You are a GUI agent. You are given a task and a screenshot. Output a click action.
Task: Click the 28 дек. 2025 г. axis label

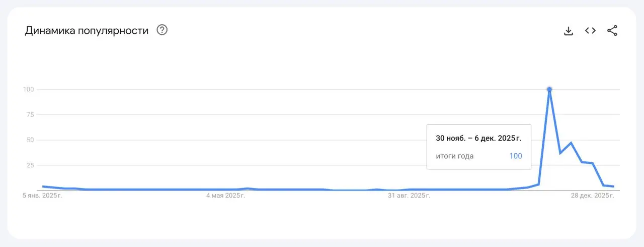pyautogui.click(x=593, y=196)
